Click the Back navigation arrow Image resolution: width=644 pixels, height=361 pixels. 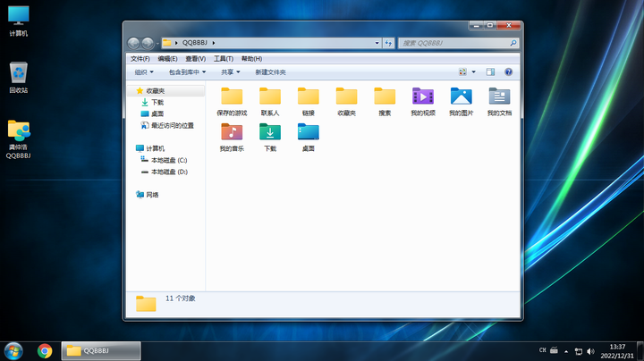click(x=133, y=43)
